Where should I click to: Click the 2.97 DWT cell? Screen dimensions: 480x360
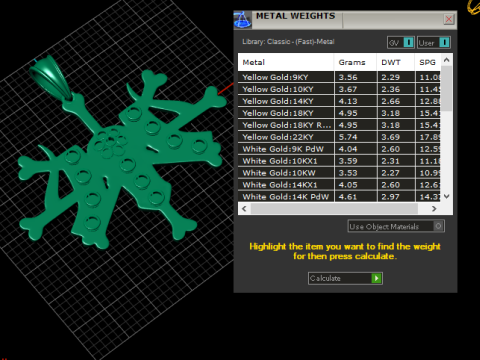396,197
